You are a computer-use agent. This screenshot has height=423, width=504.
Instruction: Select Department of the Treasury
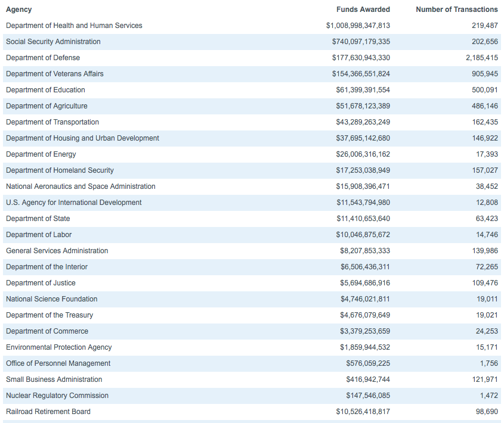click(x=50, y=315)
